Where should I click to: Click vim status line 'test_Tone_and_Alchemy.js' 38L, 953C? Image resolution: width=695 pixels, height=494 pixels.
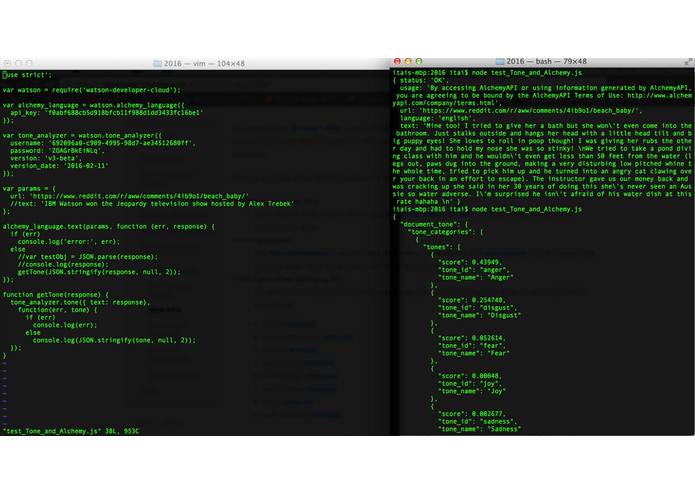(x=71, y=431)
